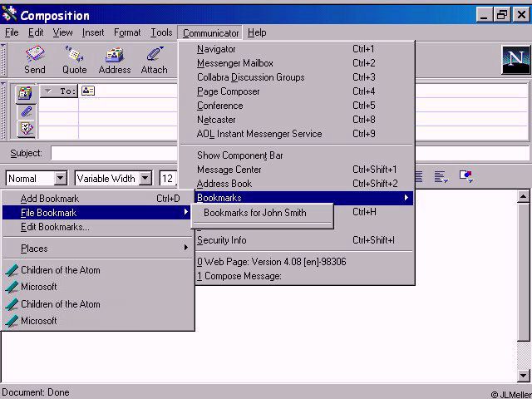Choose Navigator from the Communicator menu
The height and width of the screenshot is (399, 532).
point(297,49)
